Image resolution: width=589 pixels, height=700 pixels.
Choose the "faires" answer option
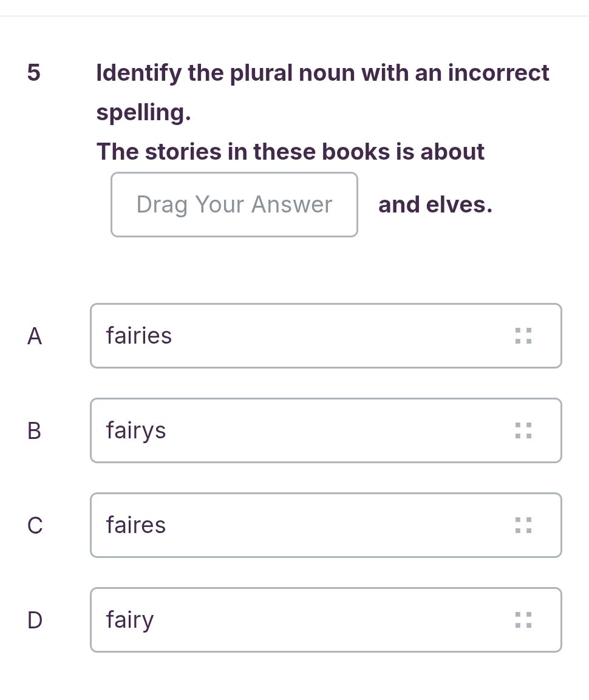[x=326, y=525]
